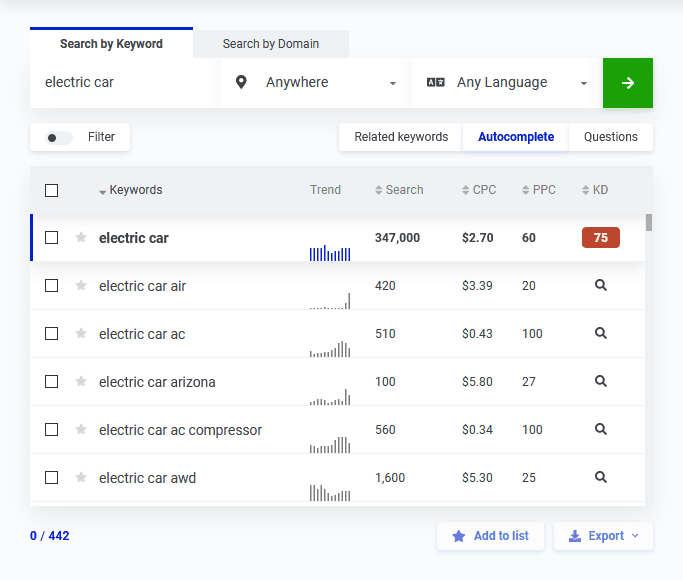This screenshot has width=683, height=580.
Task: Submit search with green arrow button
Action: pos(628,83)
